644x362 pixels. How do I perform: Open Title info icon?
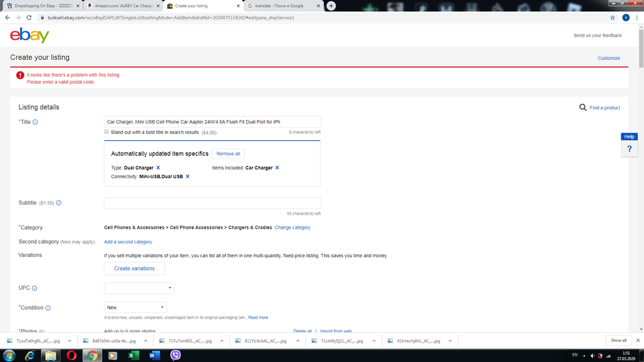pos(35,122)
